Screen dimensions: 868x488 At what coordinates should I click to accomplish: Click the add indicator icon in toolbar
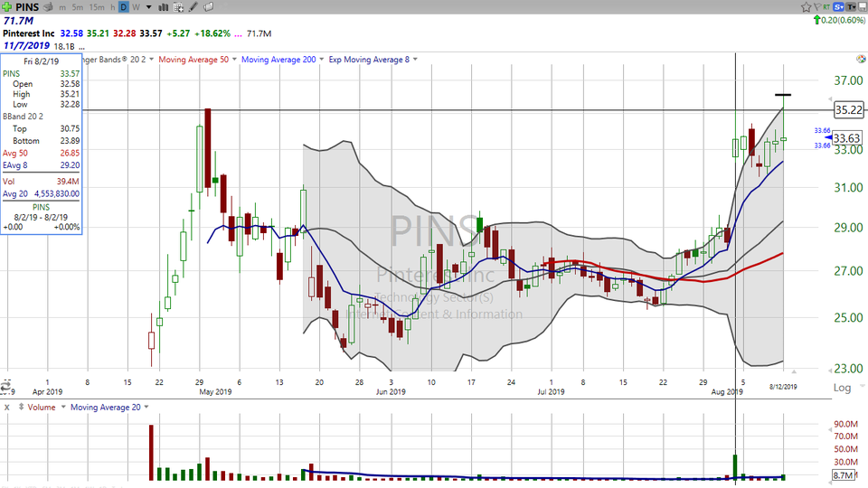pyautogui.click(x=179, y=7)
